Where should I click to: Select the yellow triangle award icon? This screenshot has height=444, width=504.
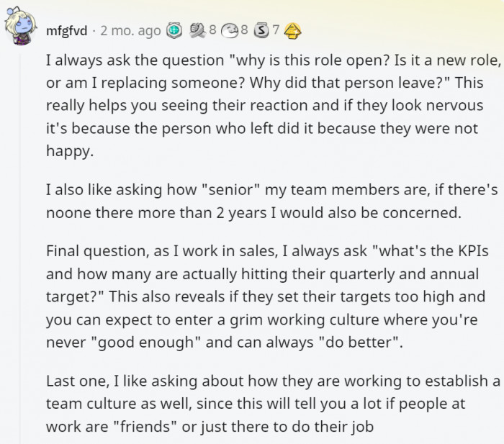pos(292,31)
